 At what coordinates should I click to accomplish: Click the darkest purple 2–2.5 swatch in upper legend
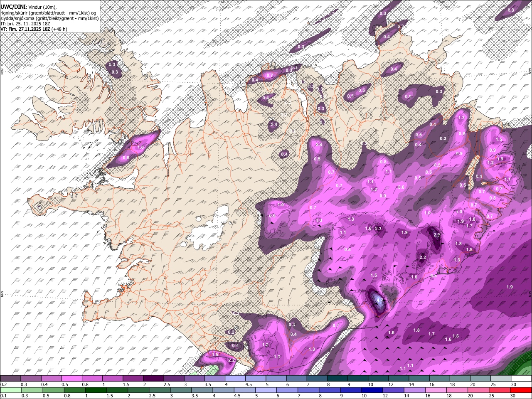[x=153, y=379]
